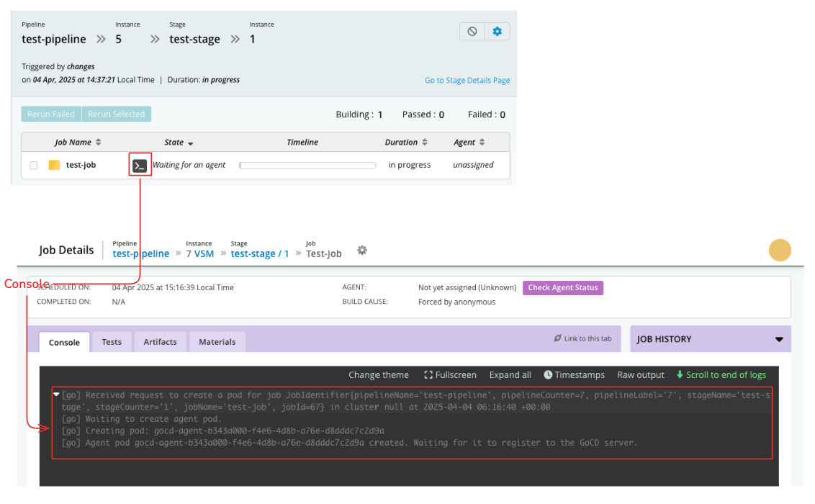Click Change theme in console toolbar
Screen dimensions: 815x504
pos(379,374)
